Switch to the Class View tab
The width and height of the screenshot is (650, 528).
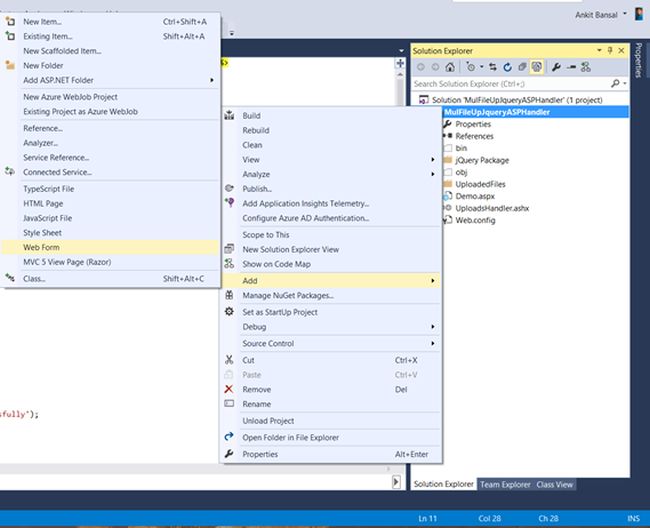[555, 484]
